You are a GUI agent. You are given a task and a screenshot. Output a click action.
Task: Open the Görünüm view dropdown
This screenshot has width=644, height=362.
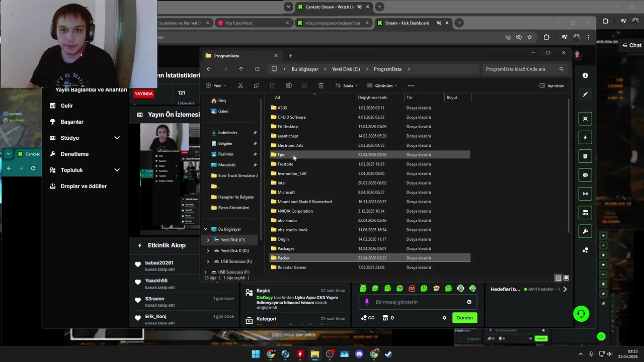click(x=382, y=85)
